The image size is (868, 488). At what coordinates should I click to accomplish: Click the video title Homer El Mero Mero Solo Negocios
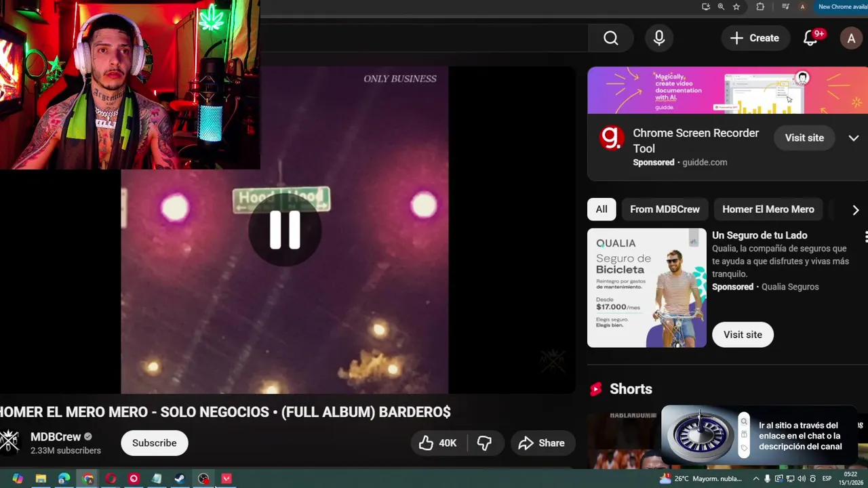[x=225, y=412]
